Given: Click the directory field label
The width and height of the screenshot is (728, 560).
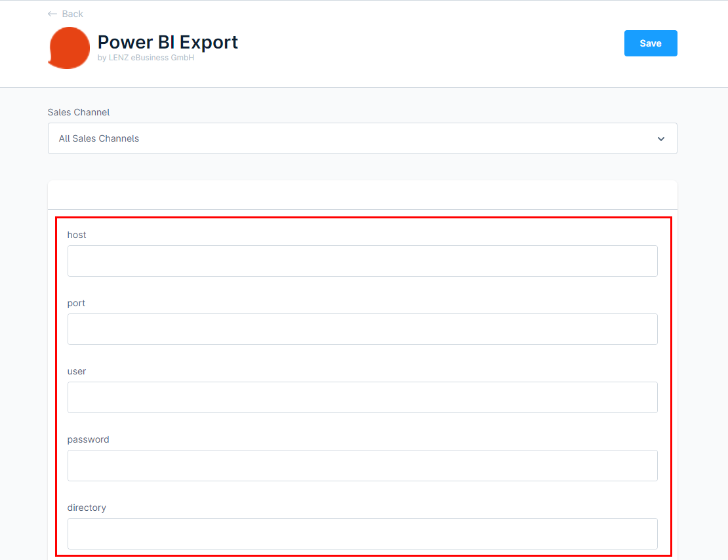Looking at the screenshot, I should (87, 508).
